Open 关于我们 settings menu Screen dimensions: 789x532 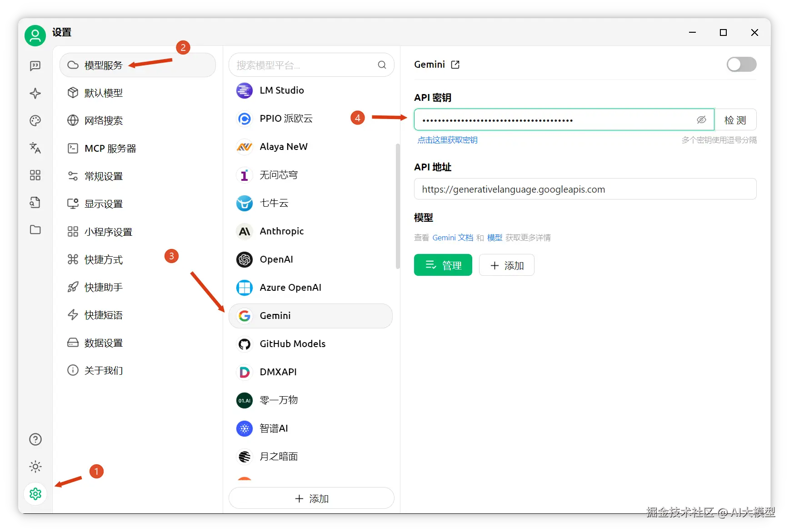tap(137, 370)
